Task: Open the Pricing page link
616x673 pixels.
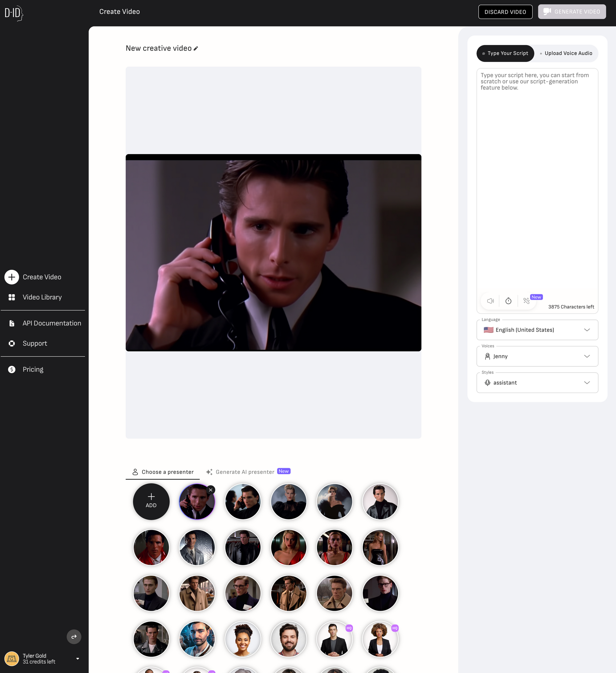Action: point(33,369)
